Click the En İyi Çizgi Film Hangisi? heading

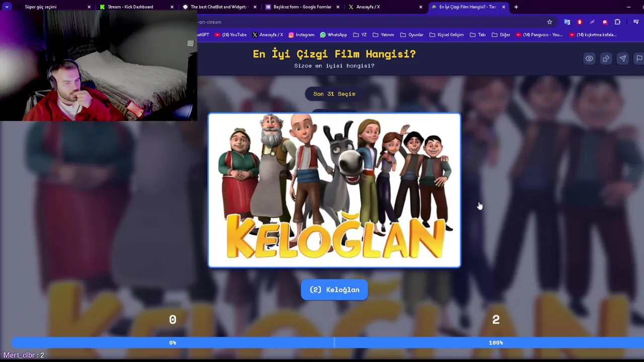click(x=334, y=54)
